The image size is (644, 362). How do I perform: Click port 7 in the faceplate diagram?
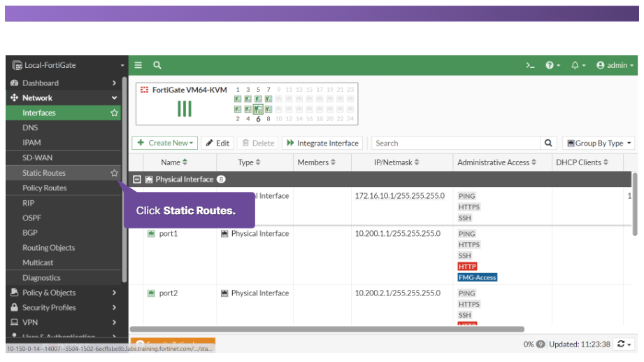coord(269,99)
